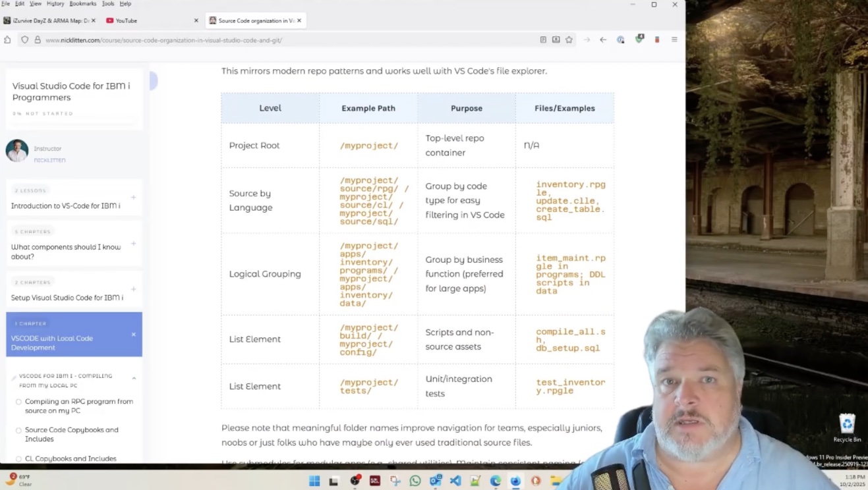This screenshot has height=490, width=868.
Task: Open the Recycle Bin on the desktop
Action: tap(847, 428)
